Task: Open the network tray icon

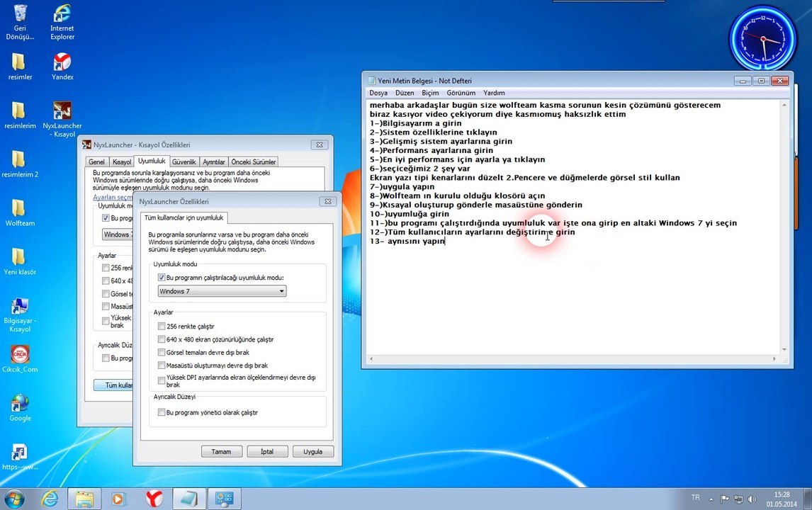Action: [x=738, y=499]
